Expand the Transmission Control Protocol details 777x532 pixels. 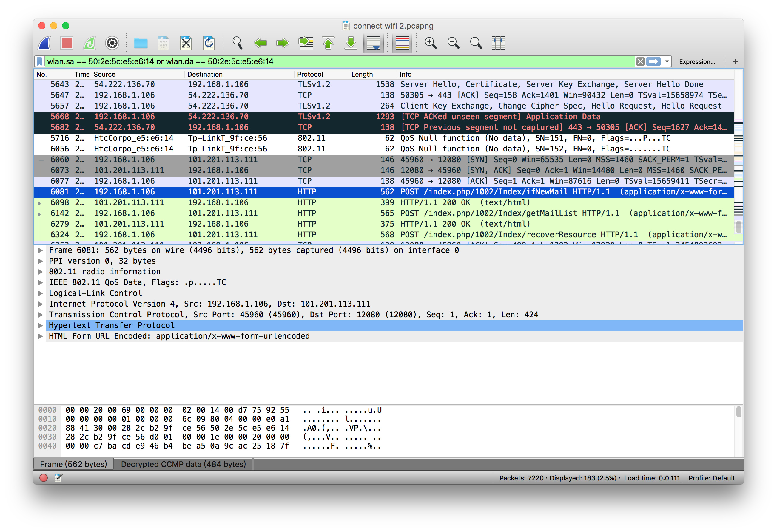(x=41, y=315)
